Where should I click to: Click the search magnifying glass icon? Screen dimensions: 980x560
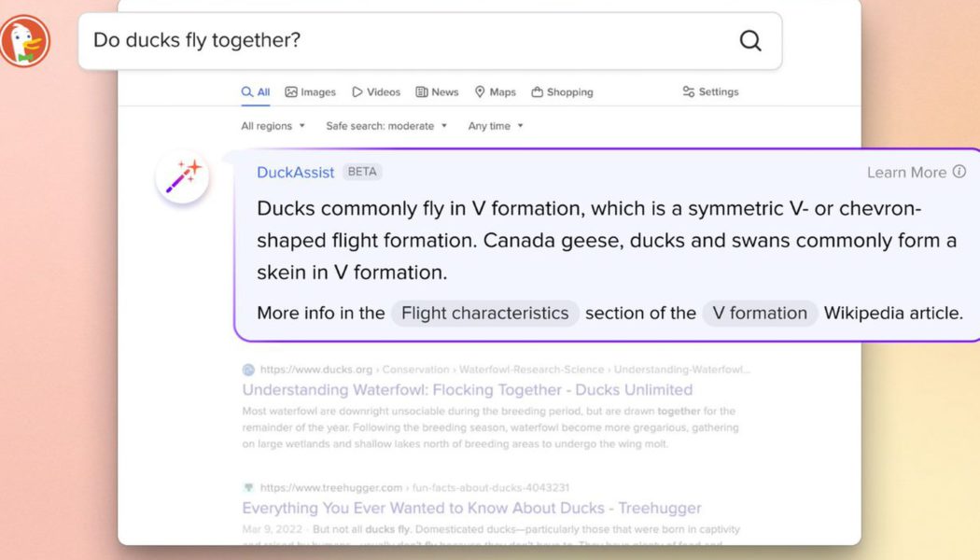click(749, 40)
